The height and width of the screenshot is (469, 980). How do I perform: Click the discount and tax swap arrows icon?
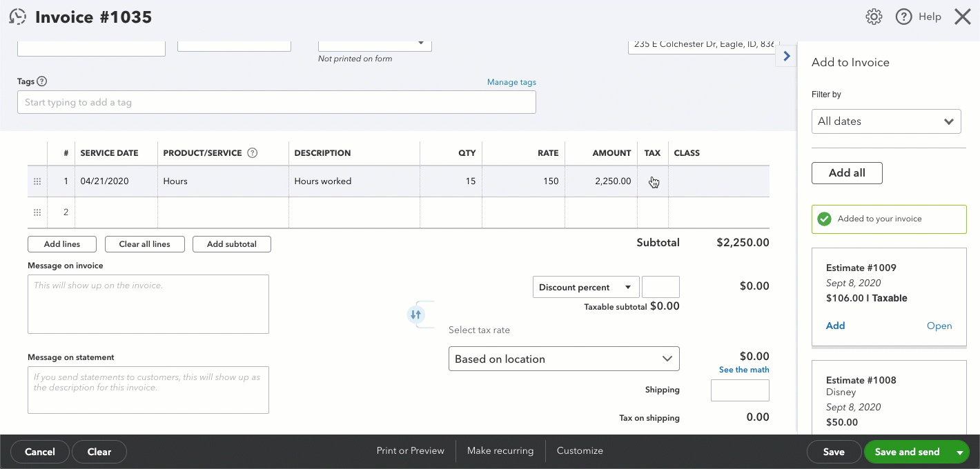click(x=415, y=315)
